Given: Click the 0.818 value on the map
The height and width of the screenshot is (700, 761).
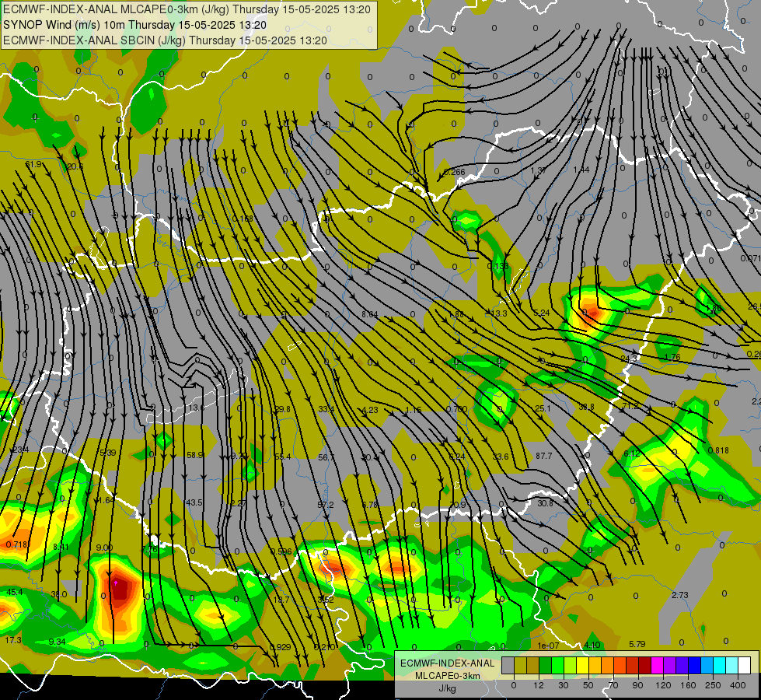Looking at the screenshot, I should click(x=718, y=450).
